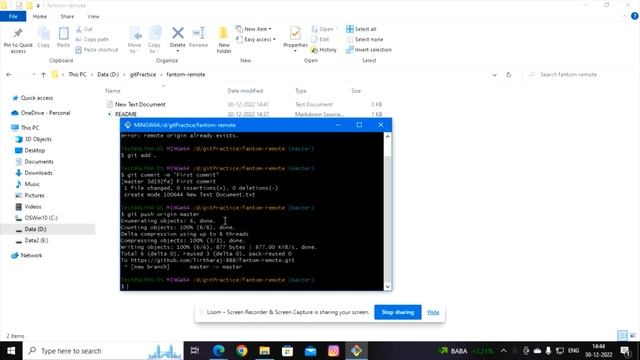The height and width of the screenshot is (360, 640).
Task: Open Mail app from taskbar
Action: [311, 351]
